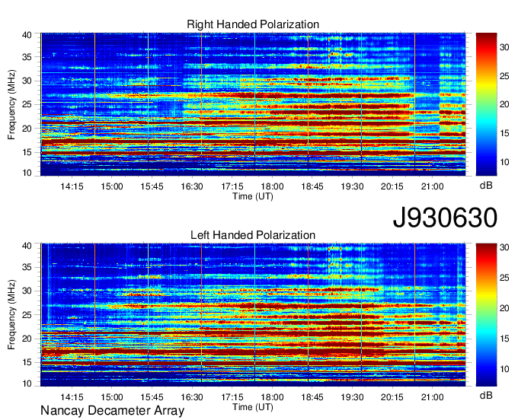The width and height of the screenshot is (518, 420).
Task: Click the Right Handed Polarization spectrogram image
Action: coord(253,104)
